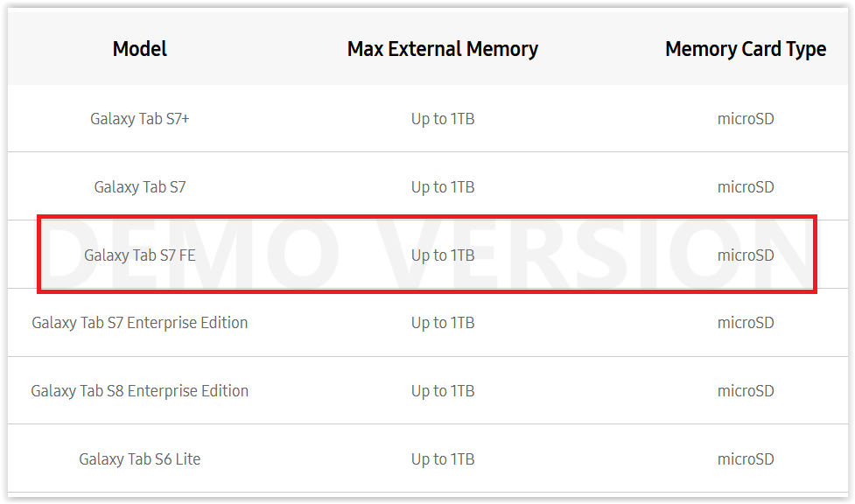Click the Memory Card Type header
This screenshot has width=855, height=504.
pos(746,49)
